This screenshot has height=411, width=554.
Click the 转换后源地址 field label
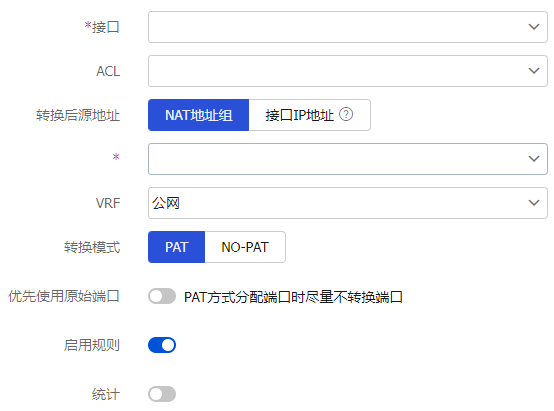tap(78, 115)
